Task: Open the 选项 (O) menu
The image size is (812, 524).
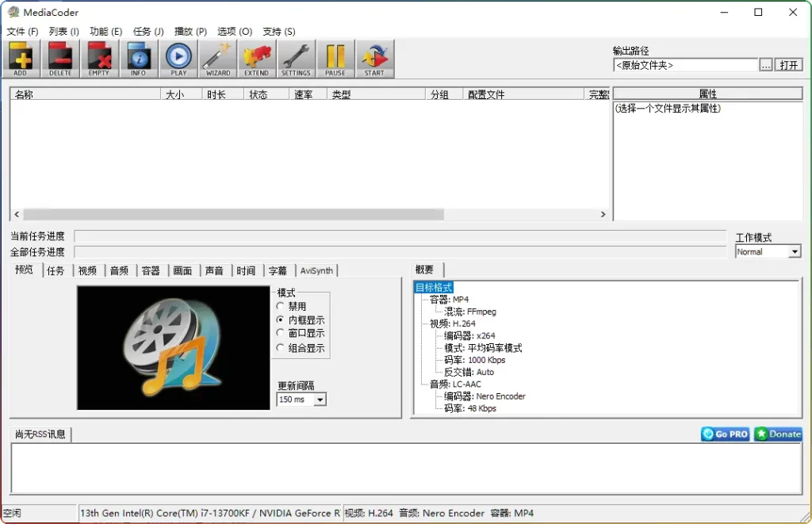Action: [235, 32]
